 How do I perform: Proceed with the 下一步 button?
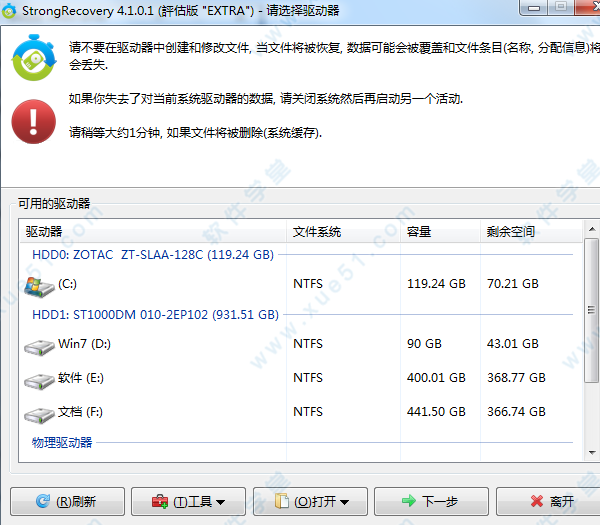tap(430, 501)
